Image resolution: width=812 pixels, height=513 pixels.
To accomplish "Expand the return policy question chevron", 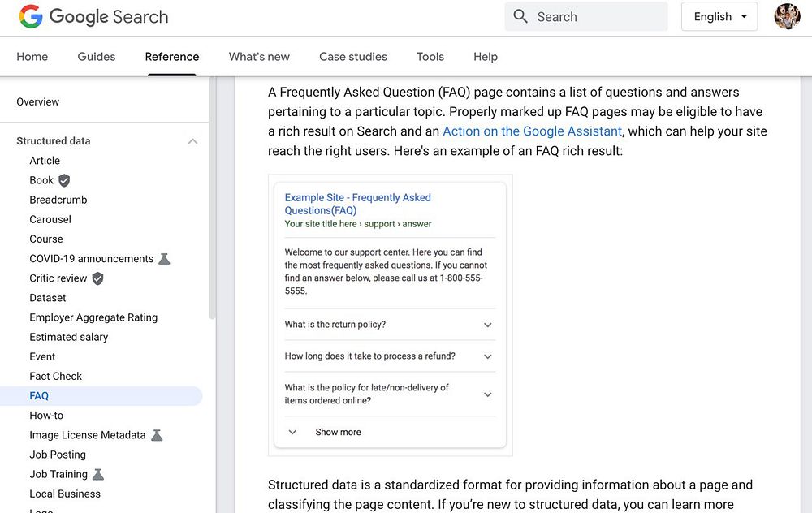I will tap(487, 325).
